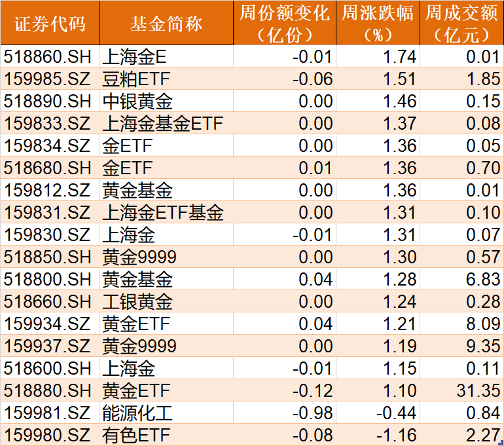Click the 周份额变化（亿份） column header

[285, 22]
